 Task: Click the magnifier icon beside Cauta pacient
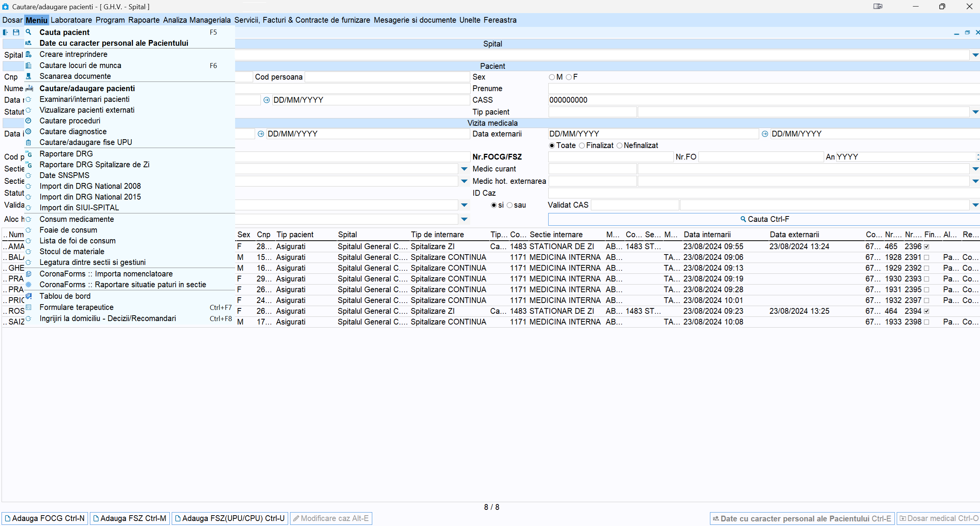pos(28,32)
